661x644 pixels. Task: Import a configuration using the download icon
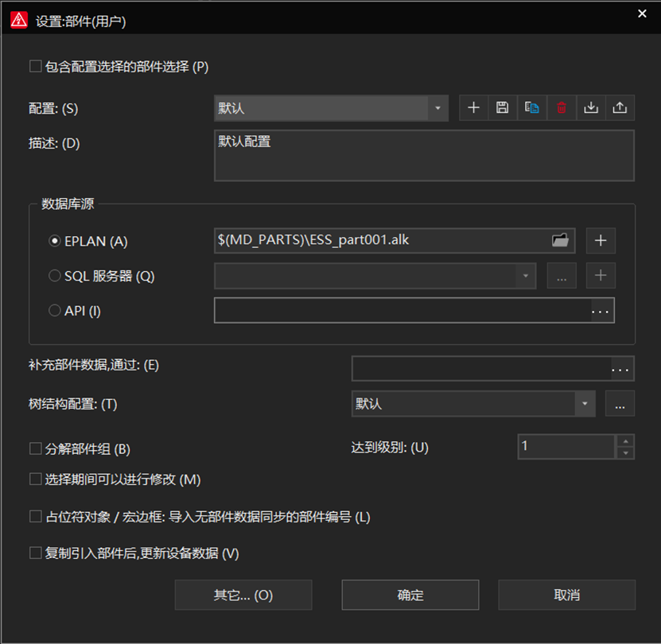pyautogui.click(x=590, y=108)
